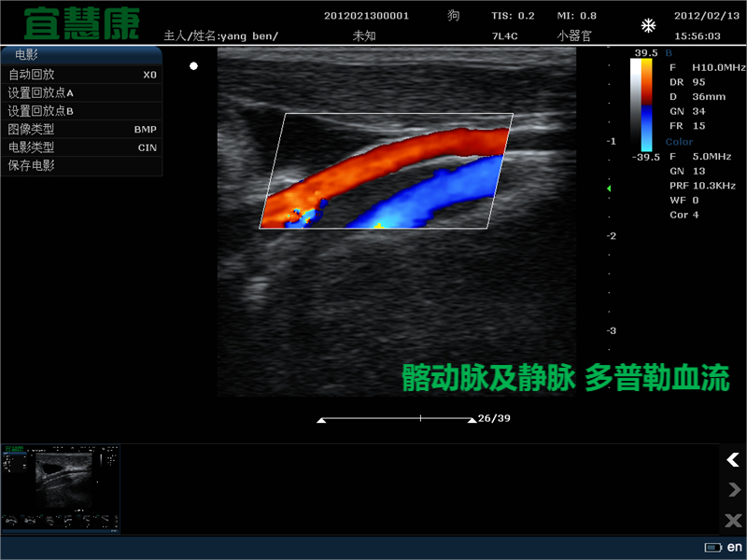Click 设置回放点B menu entry
747x560 pixels.
tap(81, 111)
